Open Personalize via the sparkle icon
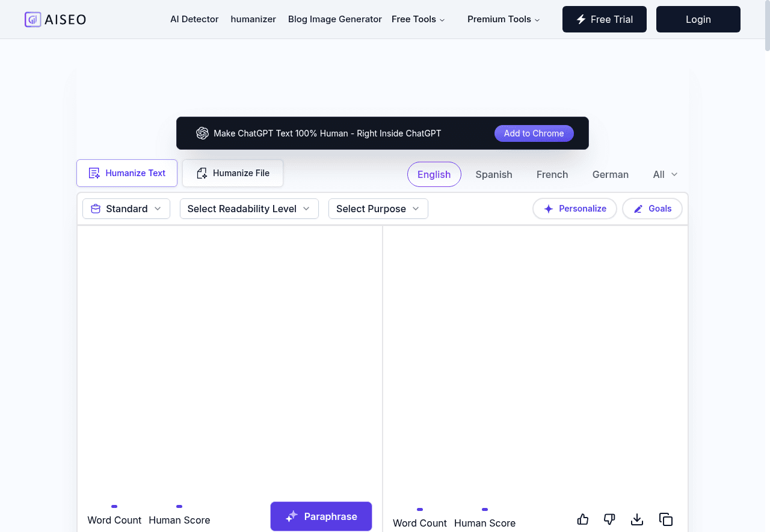Screen dimensions: 770x532 click(548, 209)
